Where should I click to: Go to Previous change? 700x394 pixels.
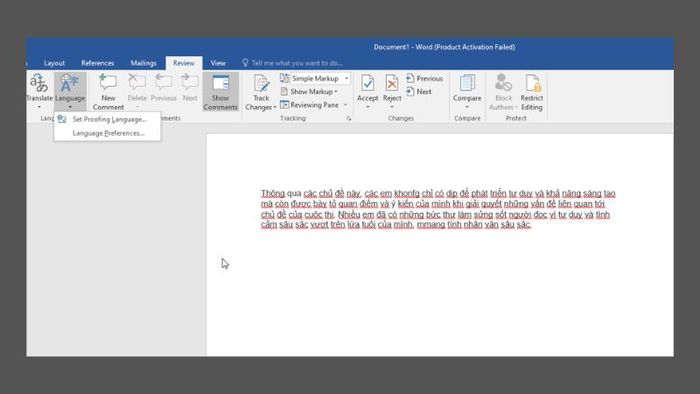(x=425, y=79)
